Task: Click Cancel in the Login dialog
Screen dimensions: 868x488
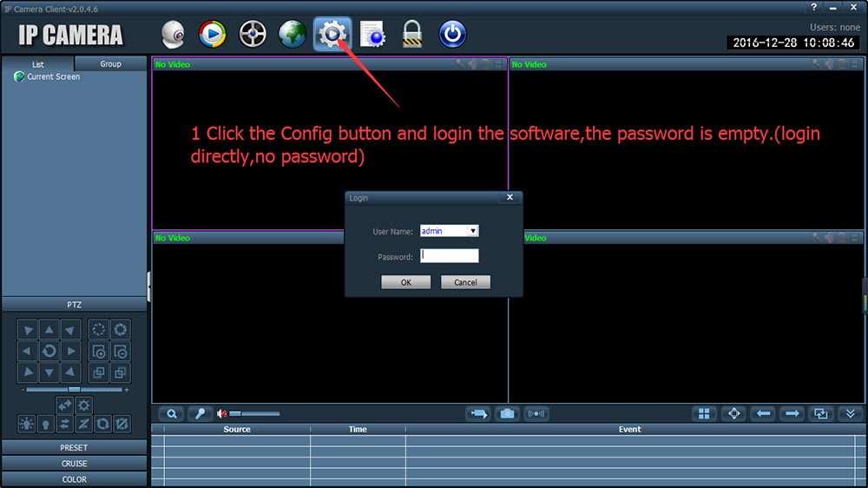Action: (465, 282)
